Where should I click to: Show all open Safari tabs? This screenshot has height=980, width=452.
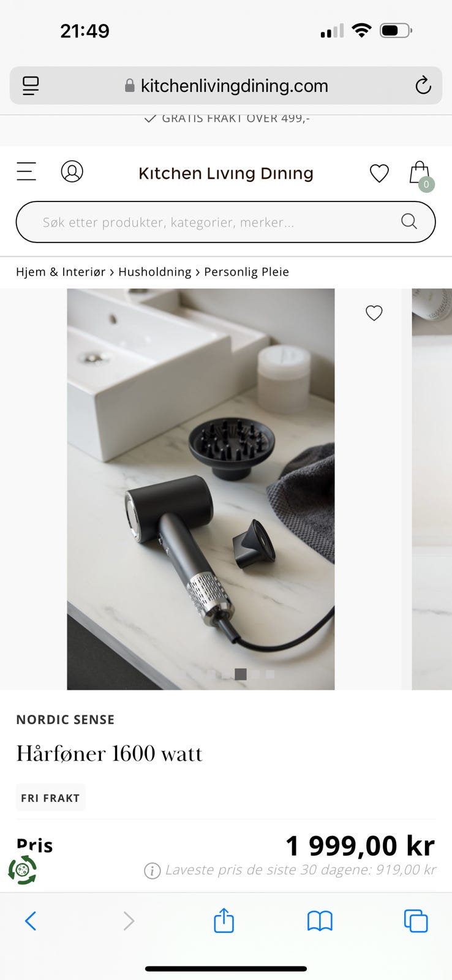tap(416, 921)
